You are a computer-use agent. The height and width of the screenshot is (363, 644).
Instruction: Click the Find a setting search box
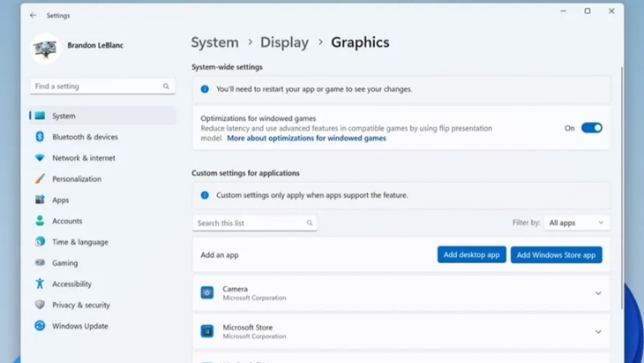pyautogui.click(x=102, y=87)
